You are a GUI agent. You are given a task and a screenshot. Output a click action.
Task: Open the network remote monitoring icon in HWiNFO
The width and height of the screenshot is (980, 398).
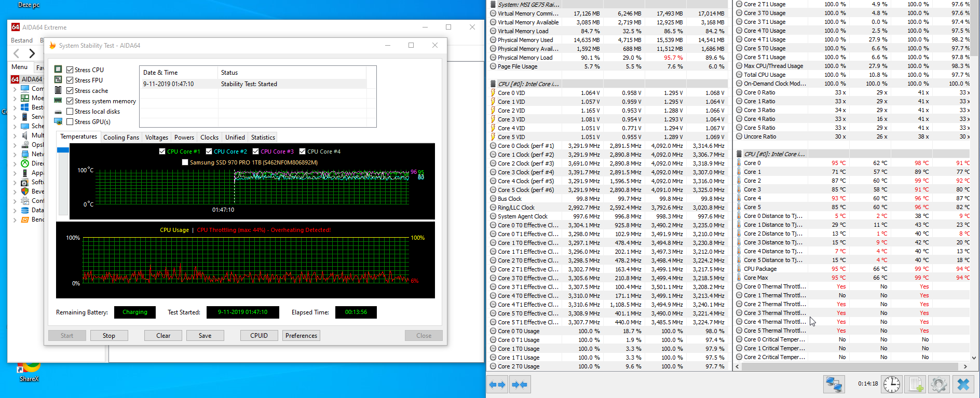834,385
